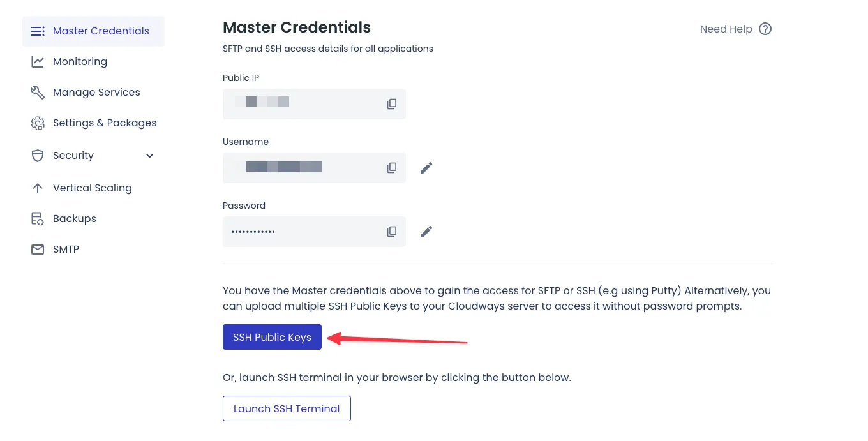The image size is (868, 441).
Task: Click the SMTP envelope icon
Action: [x=38, y=250]
